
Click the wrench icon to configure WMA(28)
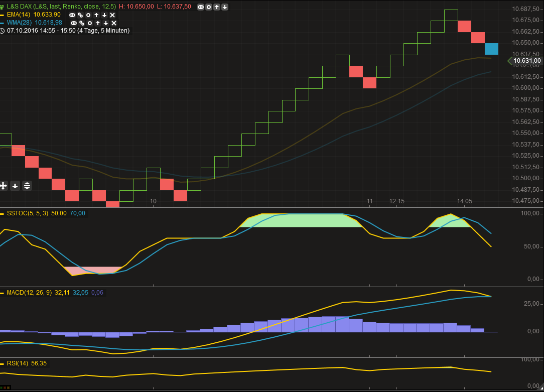[x=80, y=23]
